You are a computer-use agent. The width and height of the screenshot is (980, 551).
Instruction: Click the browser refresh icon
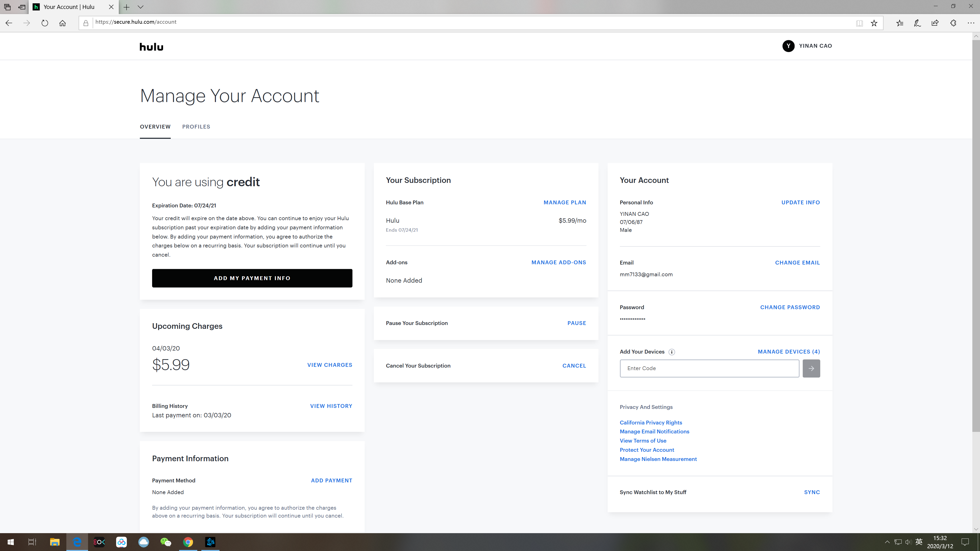pyautogui.click(x=44, y=23)
